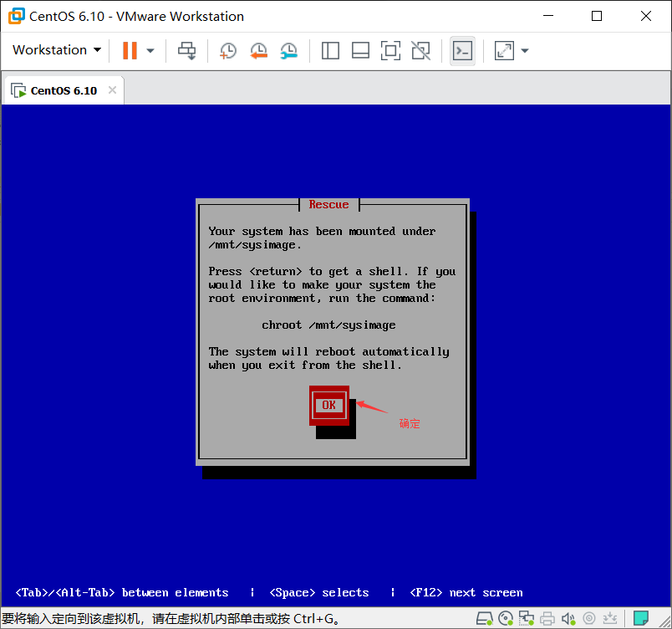Viewport: 672px width, 629px height.
Task: Click 'chroot /mnt/sysimage' command text
Action: coord(328,325)
